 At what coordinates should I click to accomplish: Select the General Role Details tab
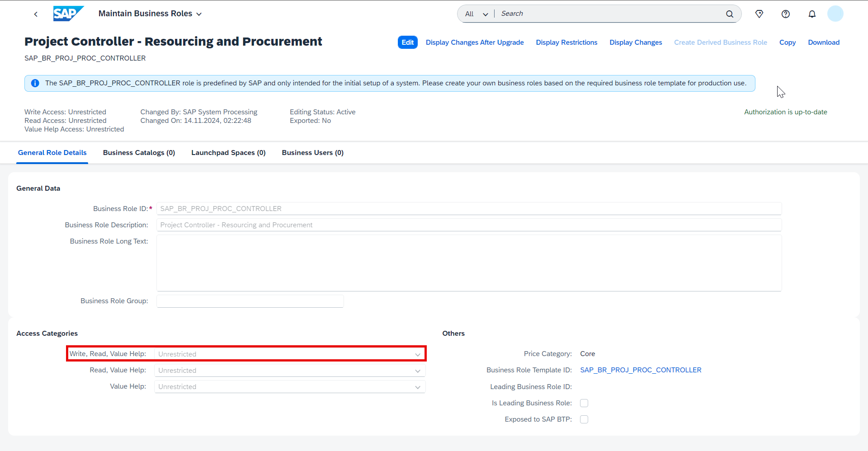point(52,153)
